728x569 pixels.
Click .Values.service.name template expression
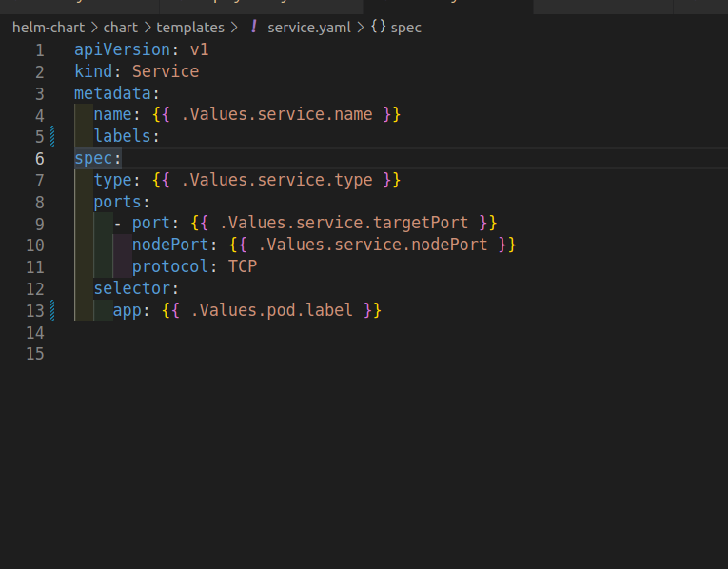276,114
